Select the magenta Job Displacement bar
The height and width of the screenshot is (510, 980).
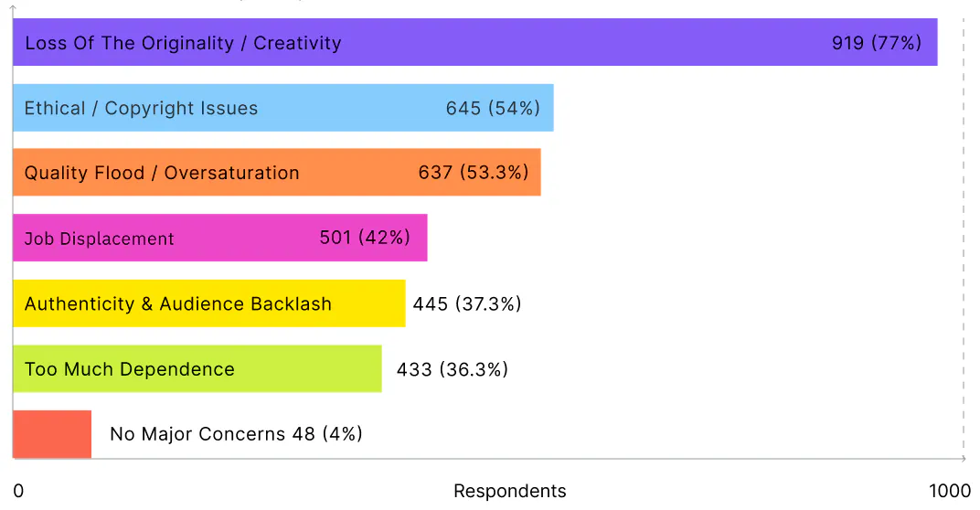[220, 238]
